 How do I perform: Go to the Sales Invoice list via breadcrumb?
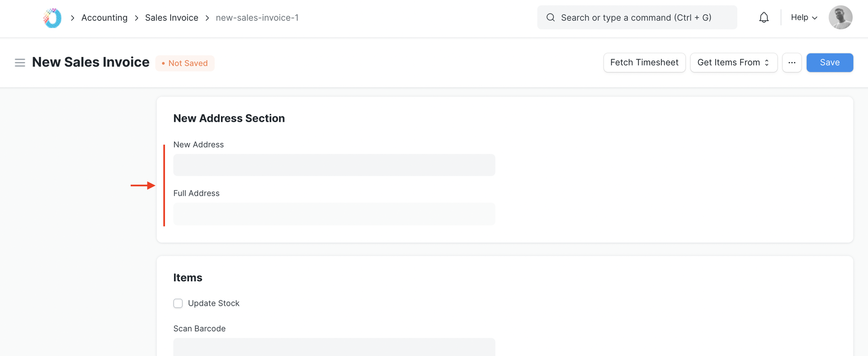coord(171,18)
